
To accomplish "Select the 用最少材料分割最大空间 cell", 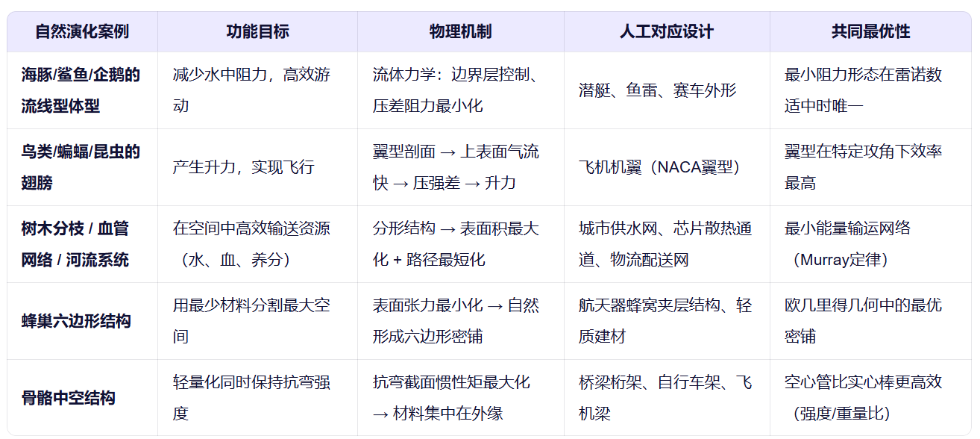I will [x=257, y=321].
